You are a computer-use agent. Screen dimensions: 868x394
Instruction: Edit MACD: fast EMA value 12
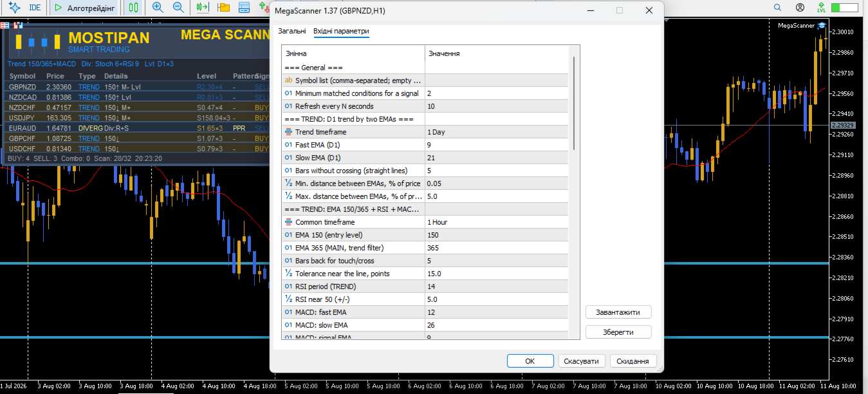coord(496,312)
